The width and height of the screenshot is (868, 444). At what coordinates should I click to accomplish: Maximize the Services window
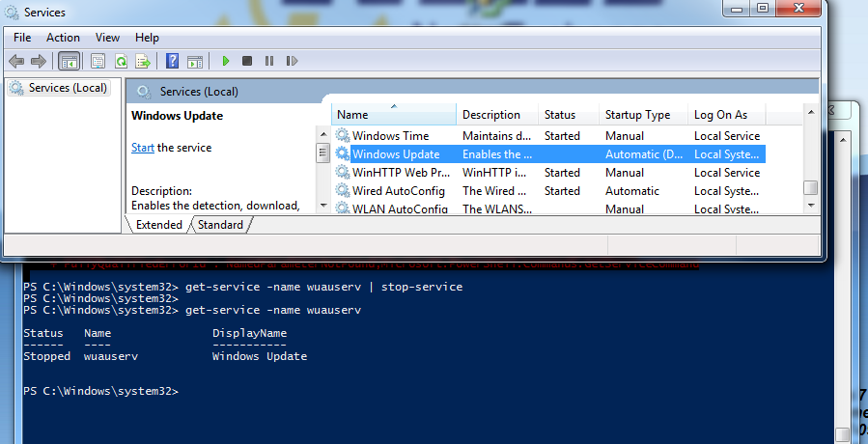tap(763, 9)
